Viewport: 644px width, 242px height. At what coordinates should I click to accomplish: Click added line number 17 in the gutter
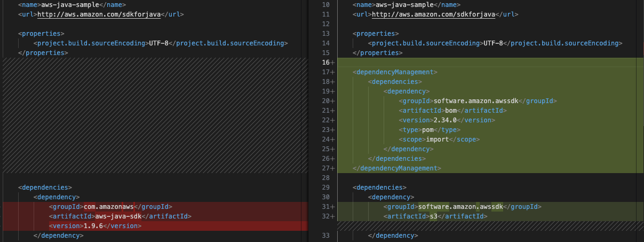(x=326, y=72)
